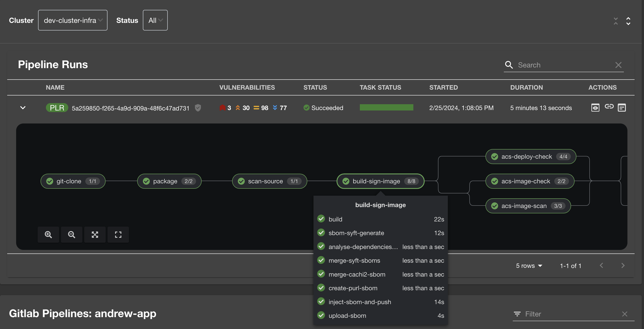Click the fit-to-screen graph icon
This screenshot has height=329, width=644.
95,234
